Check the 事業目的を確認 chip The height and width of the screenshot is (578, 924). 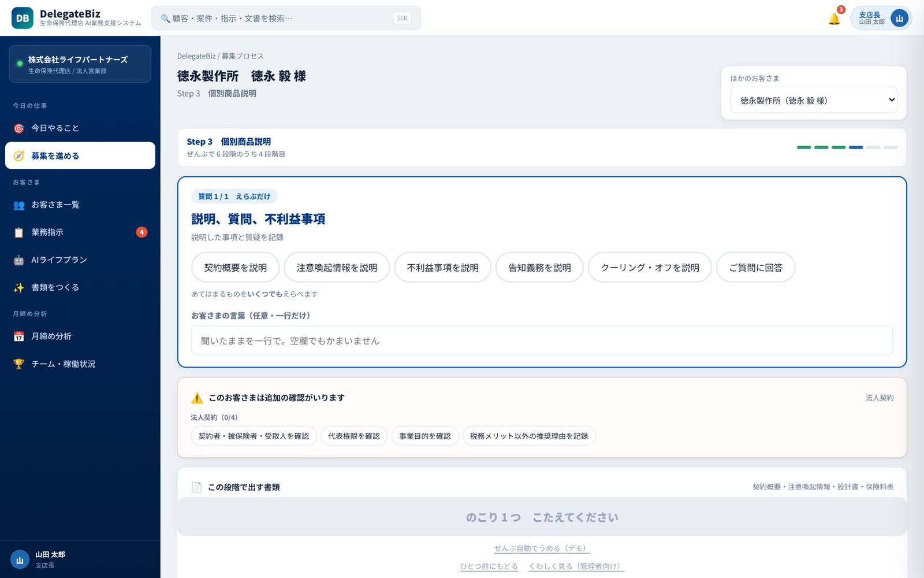coord(425,436)
